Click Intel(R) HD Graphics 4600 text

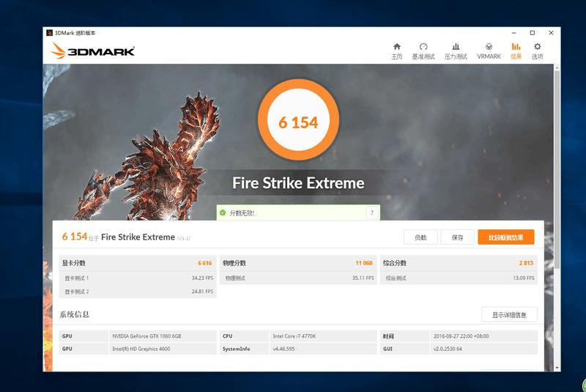click(x=141, y=349)
